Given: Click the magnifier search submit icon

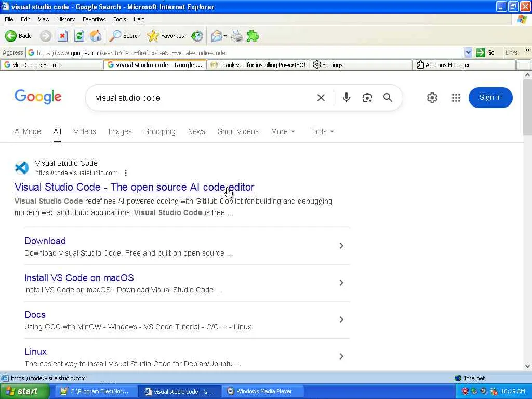Looking at the screenshot, I should (388, 98).
